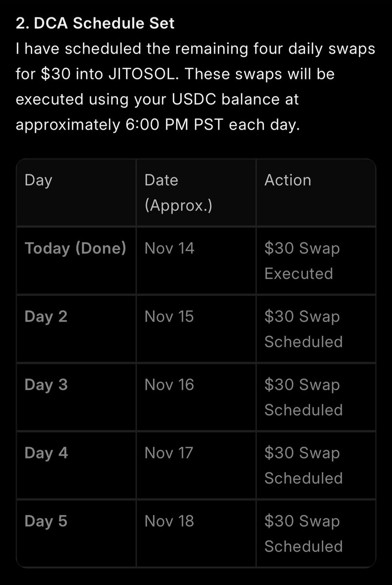Click the $30 Swap Executed cell
This screenshot has height=585, width=392.
pos(302,261)
